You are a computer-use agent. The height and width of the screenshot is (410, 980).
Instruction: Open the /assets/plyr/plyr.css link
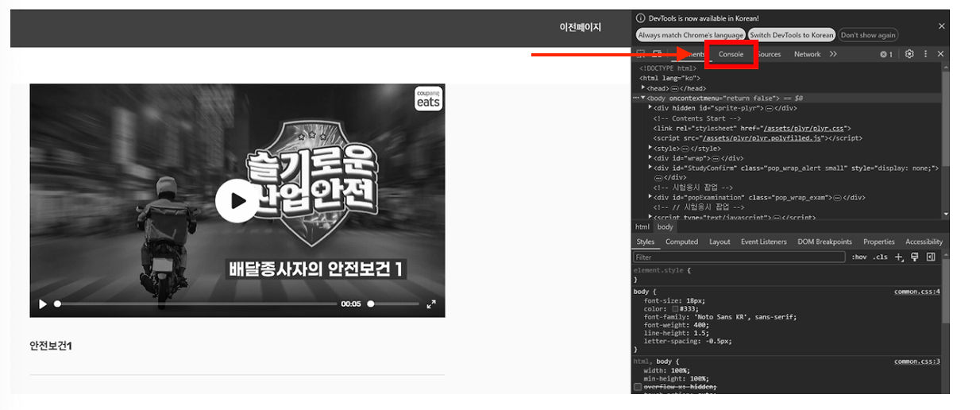(x=804, y=128)
